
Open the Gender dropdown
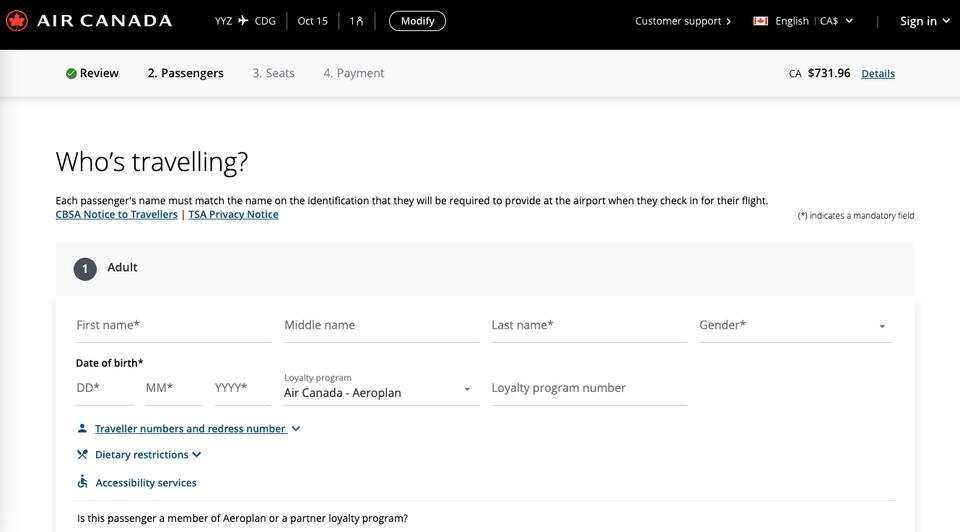[x=796, y=326]
